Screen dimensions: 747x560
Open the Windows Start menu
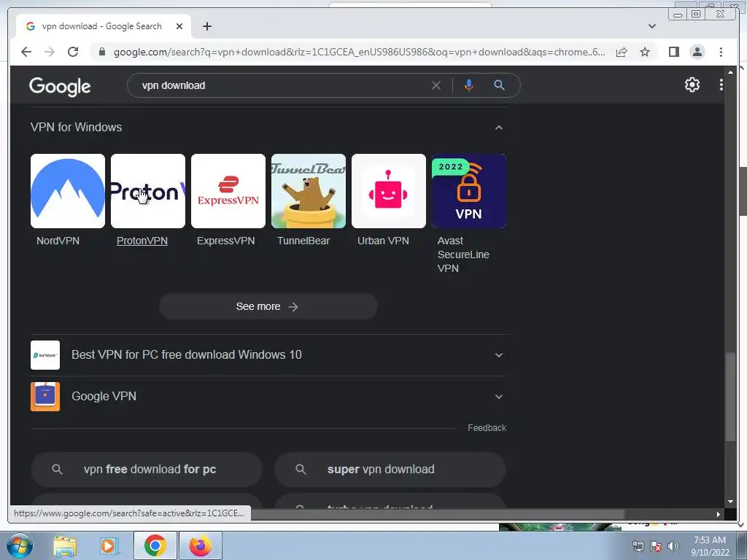[20, 545]
